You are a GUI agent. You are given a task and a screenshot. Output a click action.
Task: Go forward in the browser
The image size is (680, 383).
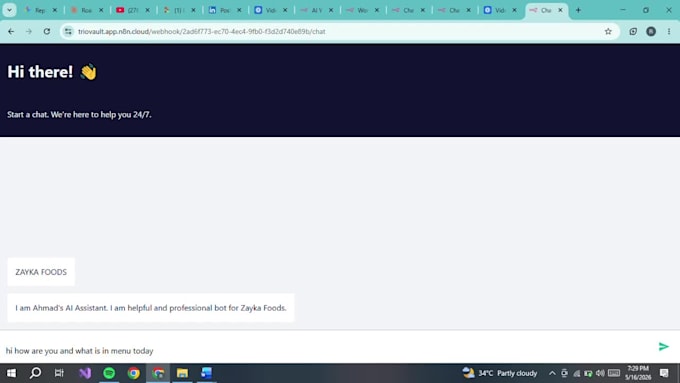(29, 31)
